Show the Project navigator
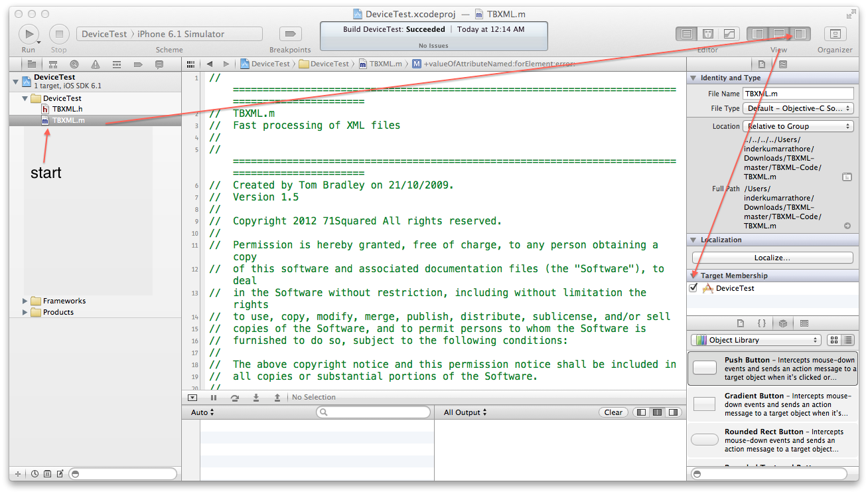 pos(31,64)
